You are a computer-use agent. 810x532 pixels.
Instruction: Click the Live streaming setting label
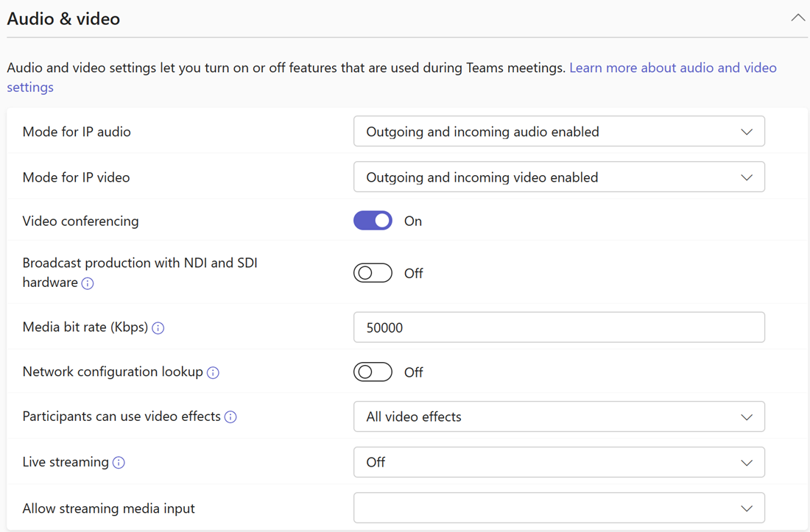tap(66, 462)
